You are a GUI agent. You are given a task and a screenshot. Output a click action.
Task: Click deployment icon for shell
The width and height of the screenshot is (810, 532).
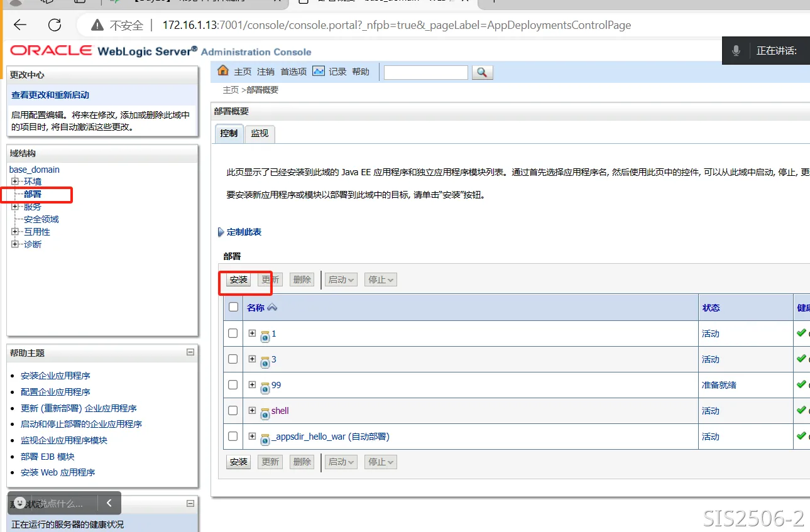pyautogui.click(x=265, y=413)
